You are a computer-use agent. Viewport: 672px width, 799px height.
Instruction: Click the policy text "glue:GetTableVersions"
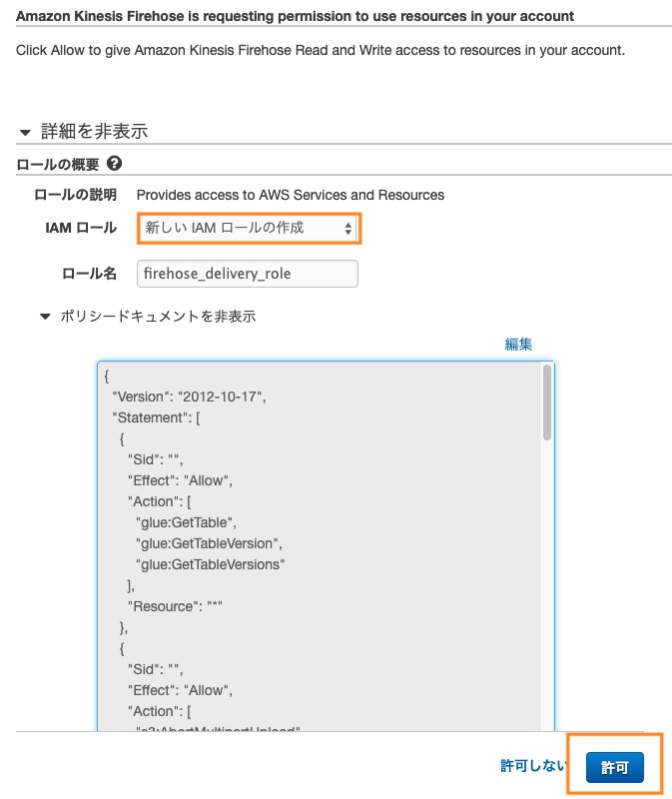[x=210, y=564]
